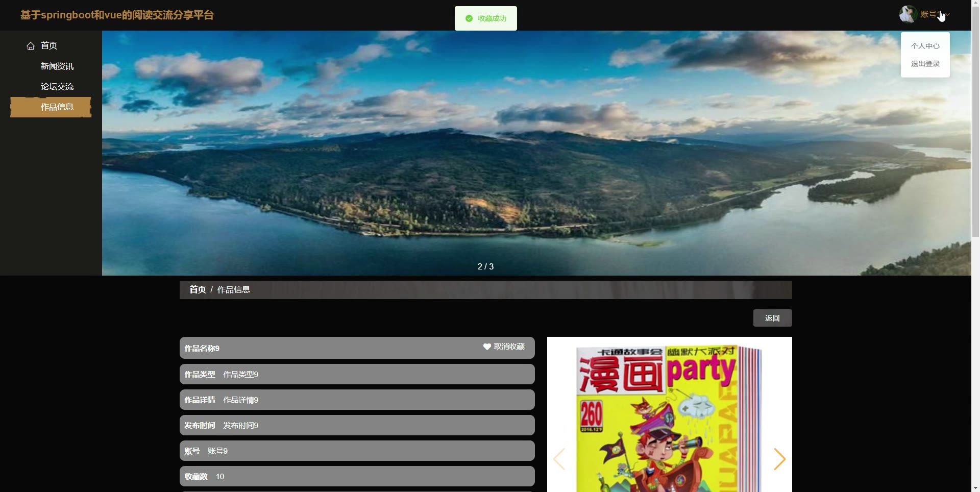The image size is (980, 492).
Task: Open 首页 in the sidebar menu
Action: pyautogui.click(x=49, y=45)
